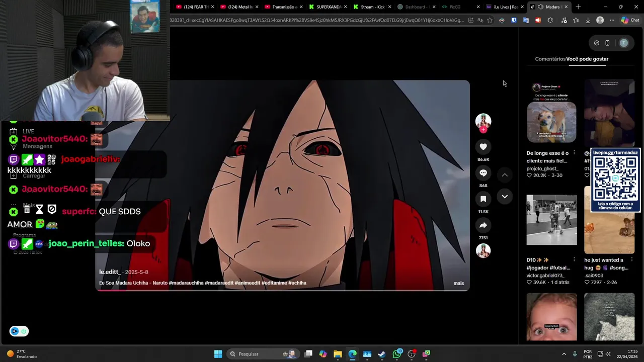Open the Edge downloads icon
This screenshot has height=362, width=644.
[588, 21]
